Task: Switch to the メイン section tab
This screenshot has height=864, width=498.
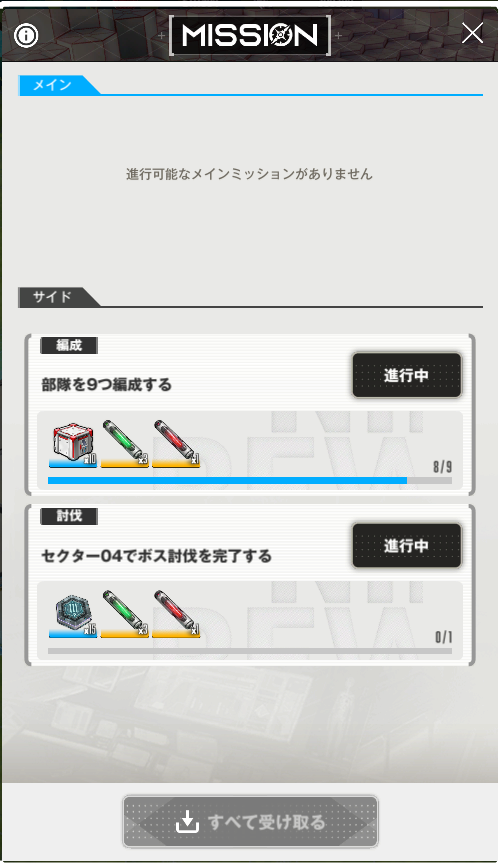Action: click(x=53, y=85)
